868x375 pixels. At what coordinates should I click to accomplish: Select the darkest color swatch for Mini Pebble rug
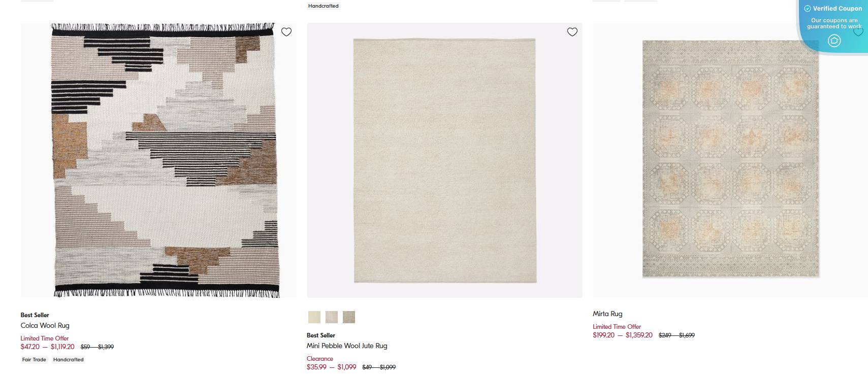pyautogui.click(x=349, y=317)
